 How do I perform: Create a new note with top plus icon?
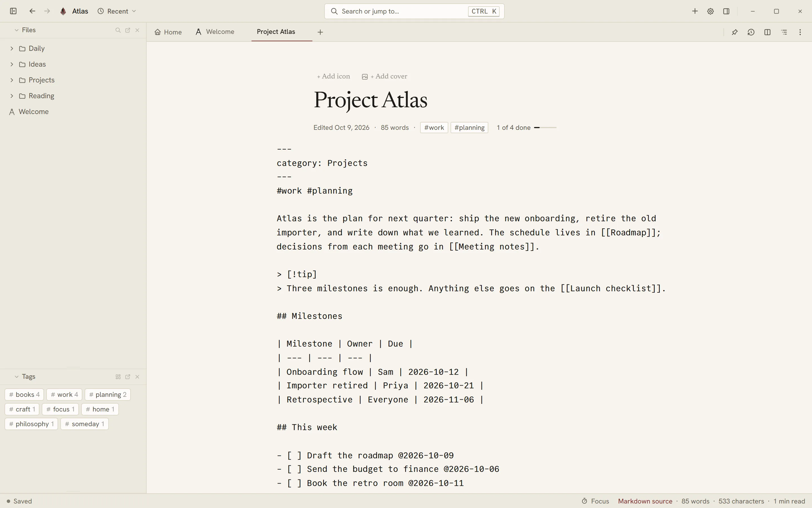(x=695, y=11)
